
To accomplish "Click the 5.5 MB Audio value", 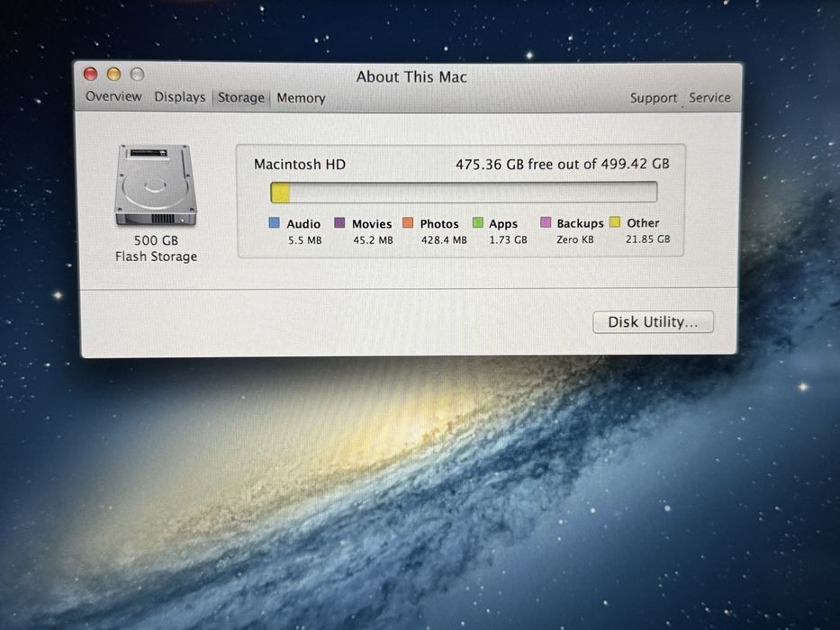I will [305, 240].
